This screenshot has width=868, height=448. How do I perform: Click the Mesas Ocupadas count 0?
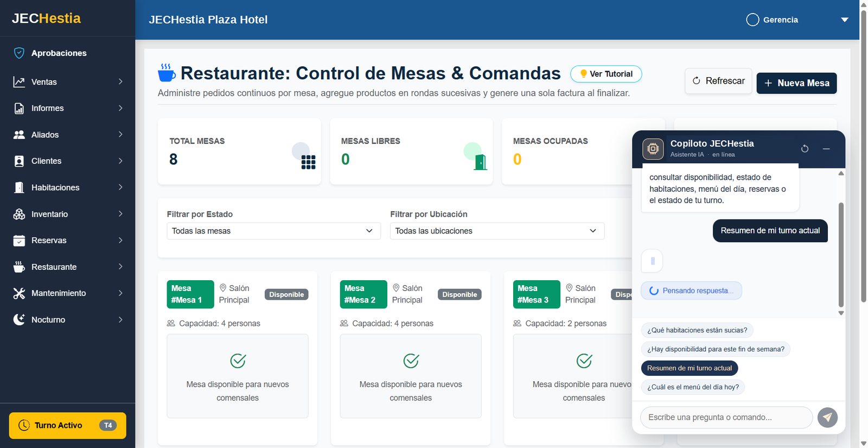click(517, 159)
